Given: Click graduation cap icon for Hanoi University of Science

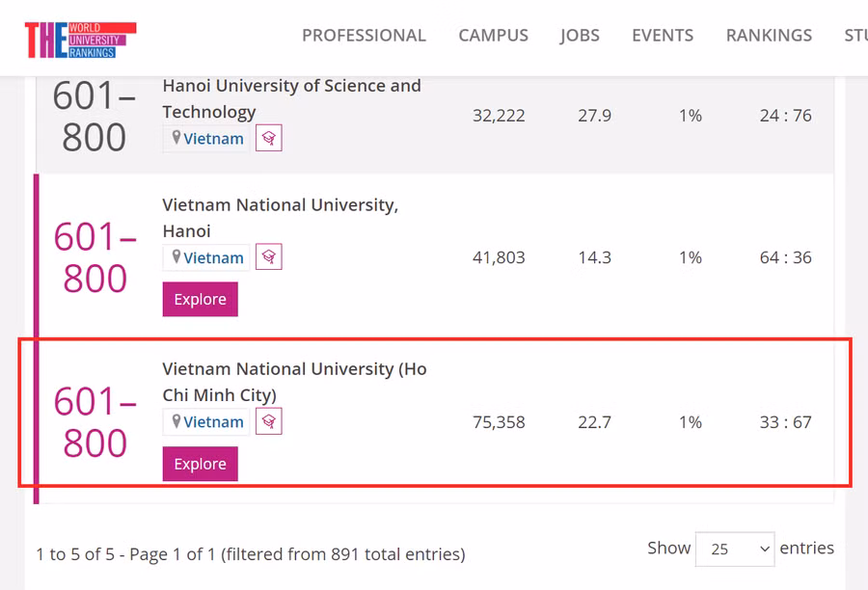Looking at the screenshot, I should coord(268,138).
